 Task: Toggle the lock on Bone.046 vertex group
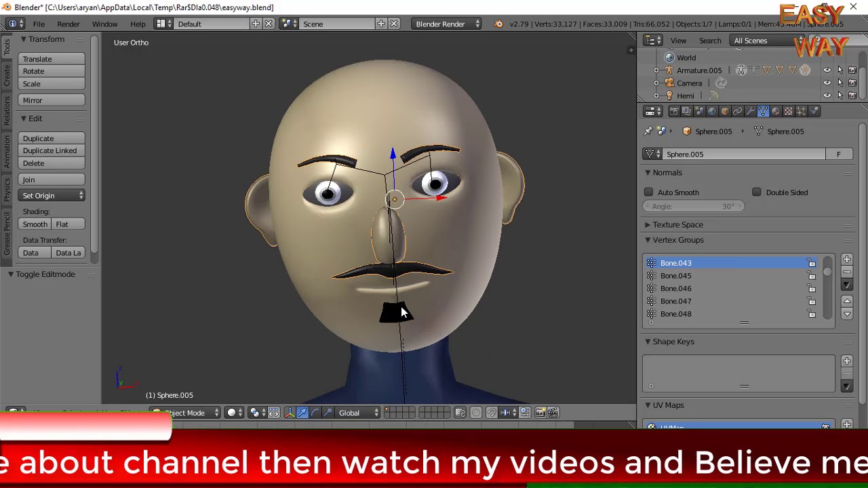point(812,289)
